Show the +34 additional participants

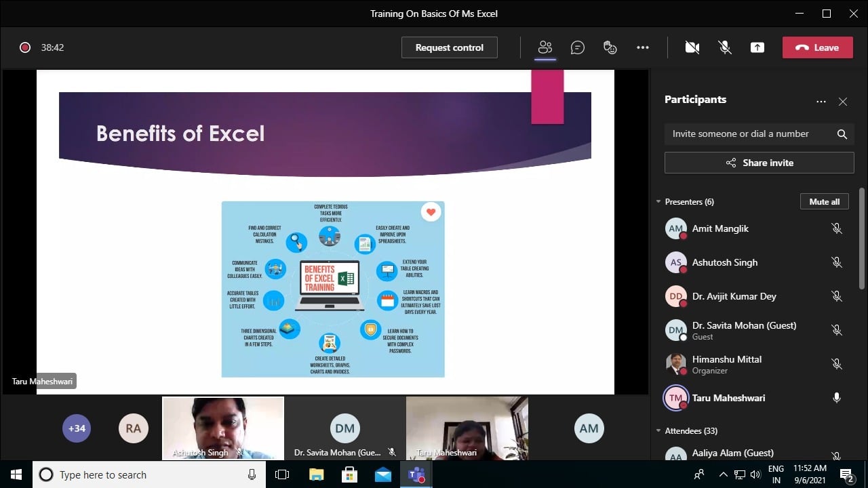click(77, 428)
